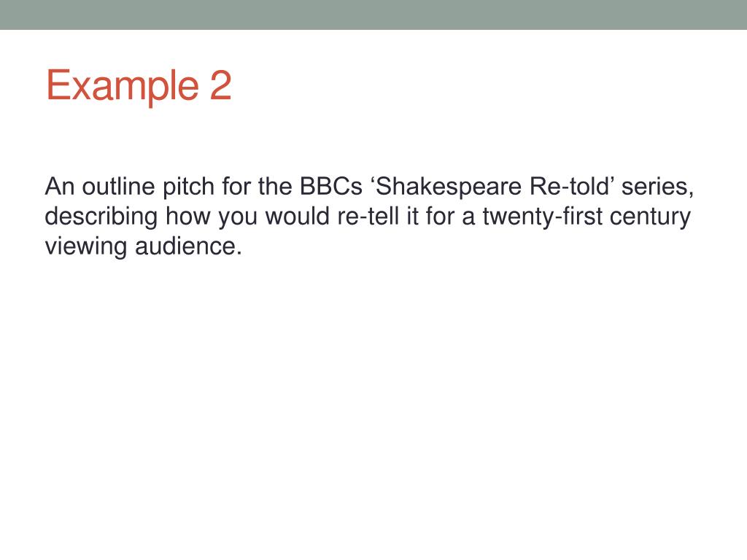
Task: Click the gray header bar at top
Action: [373, 15]
